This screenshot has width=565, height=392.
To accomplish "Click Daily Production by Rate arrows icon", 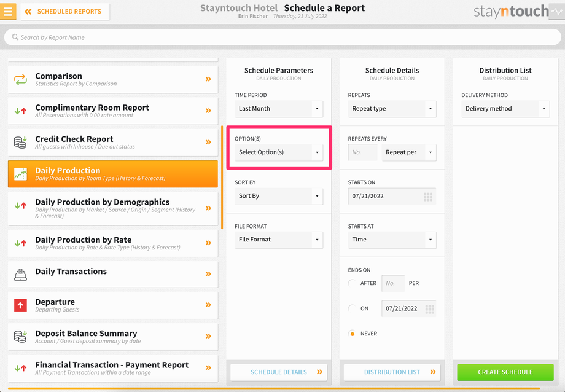I will [20, 243].
